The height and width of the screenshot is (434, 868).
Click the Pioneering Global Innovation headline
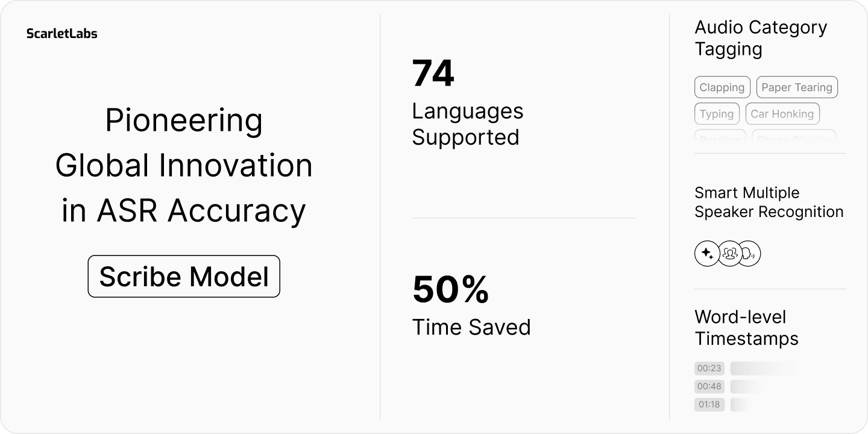(x=184, y=166)
